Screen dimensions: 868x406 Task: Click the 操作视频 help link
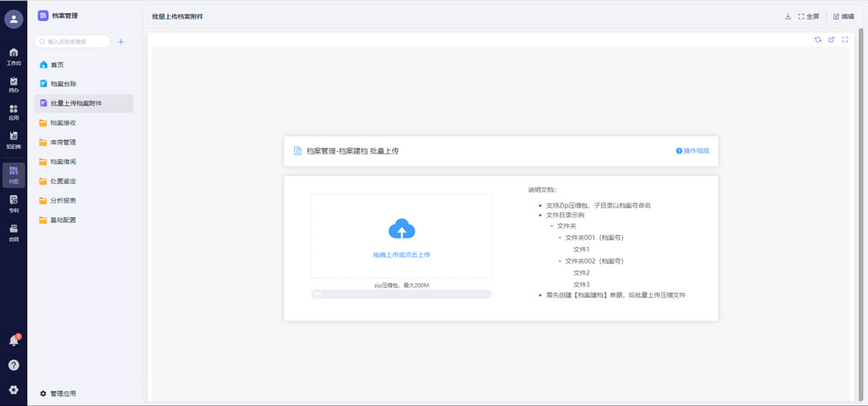(x=693, y=150)
